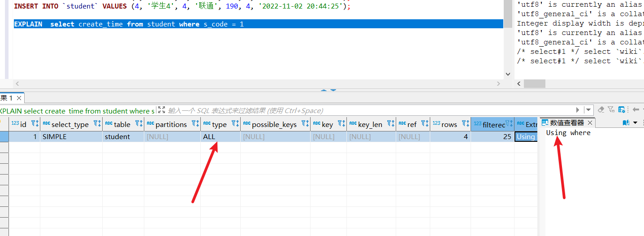Click the possible_keys column header

[x=274, y=124]
